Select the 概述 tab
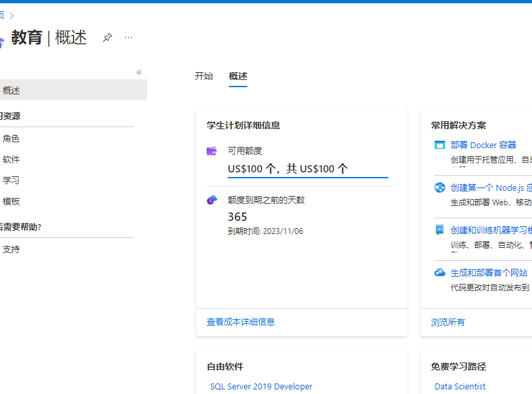Viewport: 532px width, 394px height. tap(238, 76)
